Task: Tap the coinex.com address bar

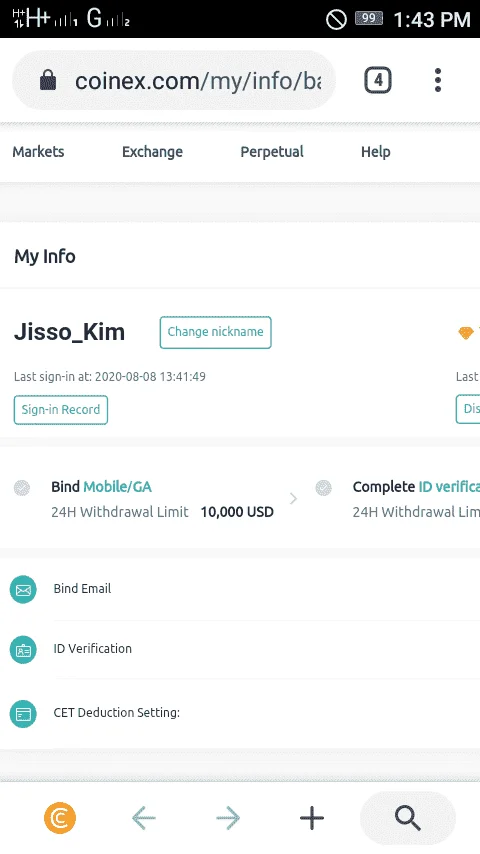Action: [173, 81]
